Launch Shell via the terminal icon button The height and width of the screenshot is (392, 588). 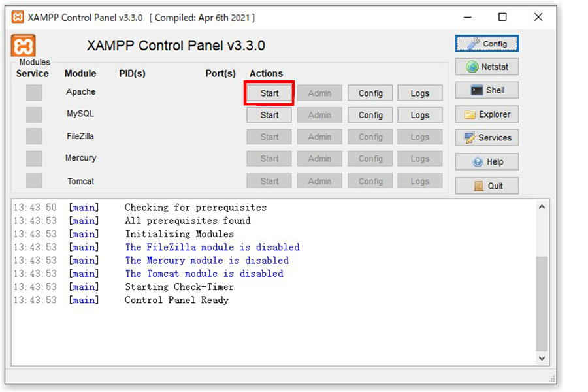pyautogui.click(x=487, y=91)
